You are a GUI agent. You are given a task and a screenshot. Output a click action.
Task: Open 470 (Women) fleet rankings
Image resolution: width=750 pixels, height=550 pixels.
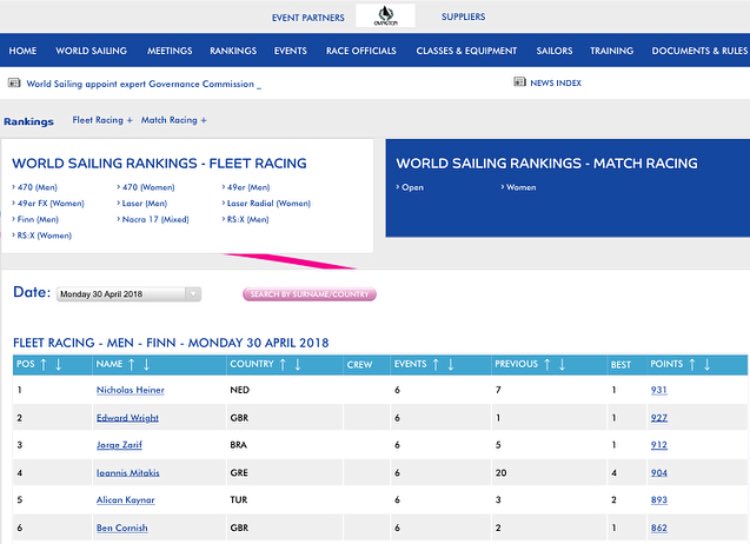click(148, 187)
